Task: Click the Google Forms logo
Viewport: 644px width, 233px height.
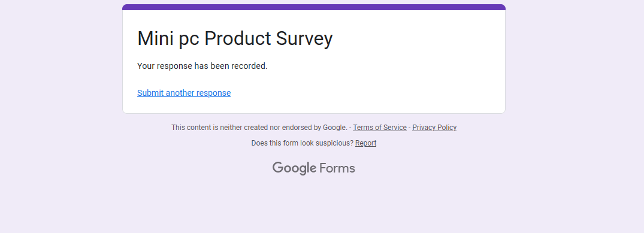Action: (x=314, y=168)
